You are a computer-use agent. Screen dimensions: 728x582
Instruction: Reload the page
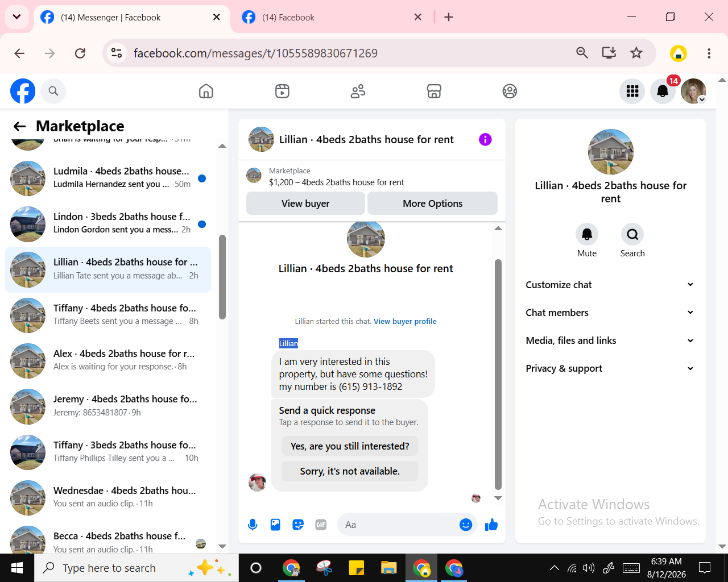coord(80,53)
